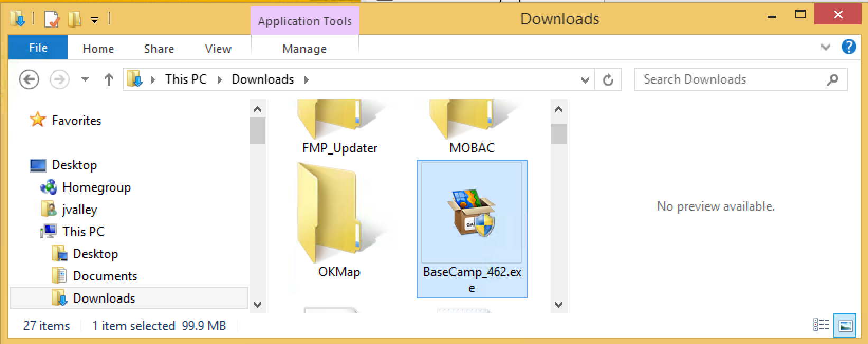The image size is (868, 344).
Task: Click the Homegroup icon
Action: (49, 187)
